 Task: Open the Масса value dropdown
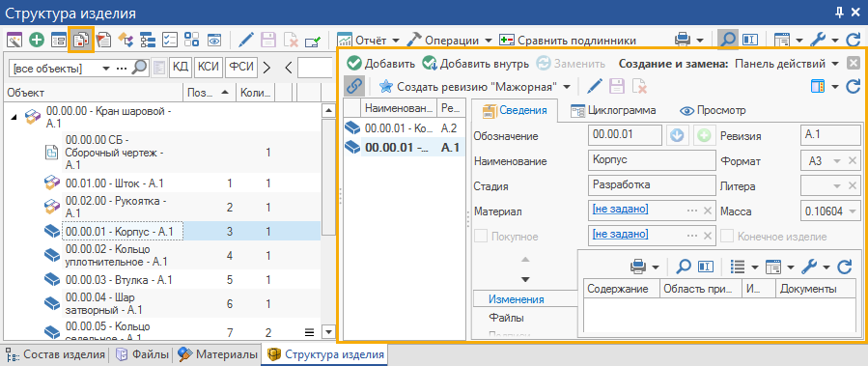[852, 211]
